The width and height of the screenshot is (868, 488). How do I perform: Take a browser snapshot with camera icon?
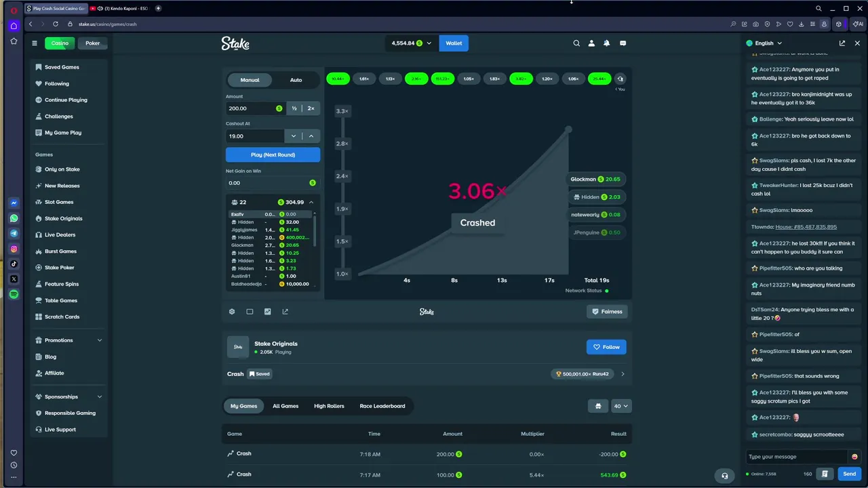[756, 24]
